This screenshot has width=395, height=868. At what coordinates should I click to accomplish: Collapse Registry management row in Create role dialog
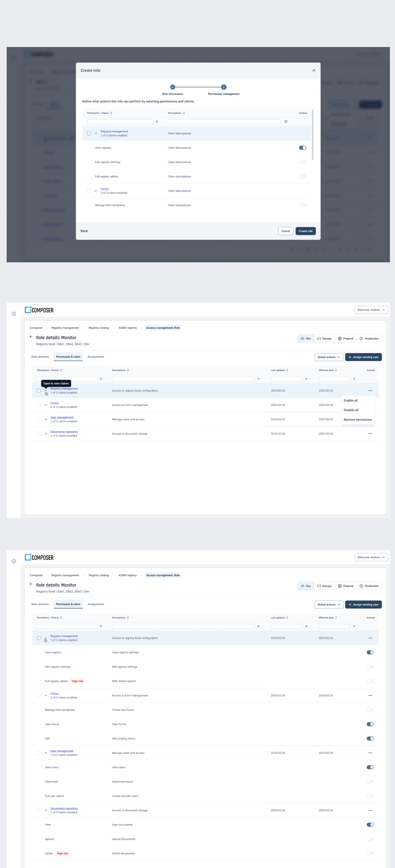(x=96, y=133)
